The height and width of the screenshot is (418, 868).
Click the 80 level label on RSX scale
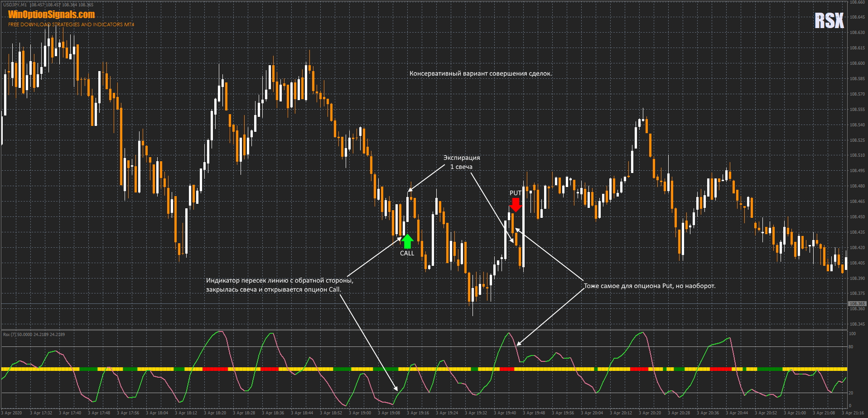(x=851, y=347)
